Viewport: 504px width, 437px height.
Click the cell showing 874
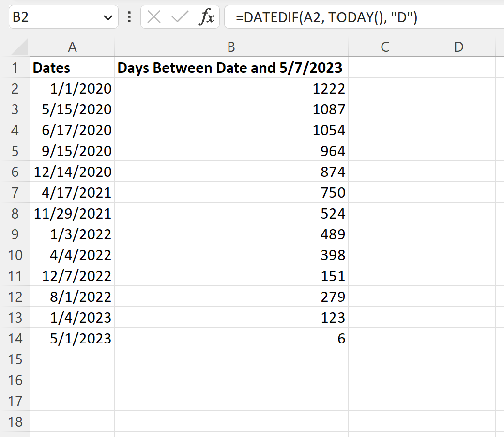click(x=231, y=172)
